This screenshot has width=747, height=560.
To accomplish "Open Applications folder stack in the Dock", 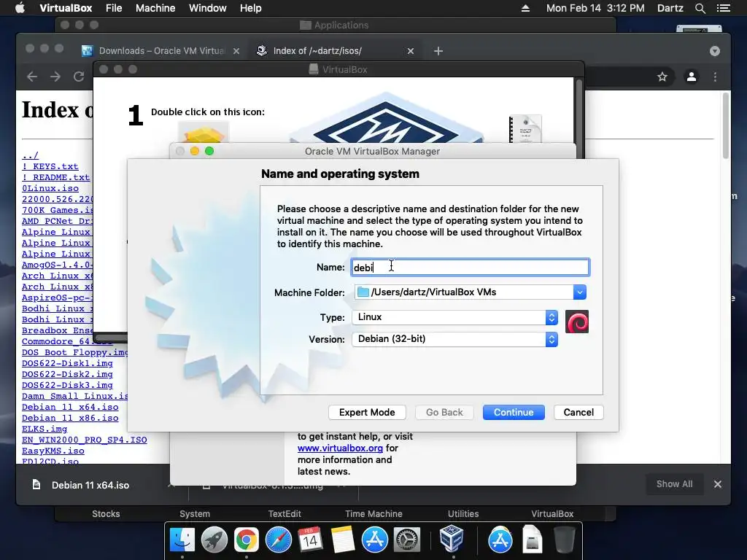I will (500, 540).
